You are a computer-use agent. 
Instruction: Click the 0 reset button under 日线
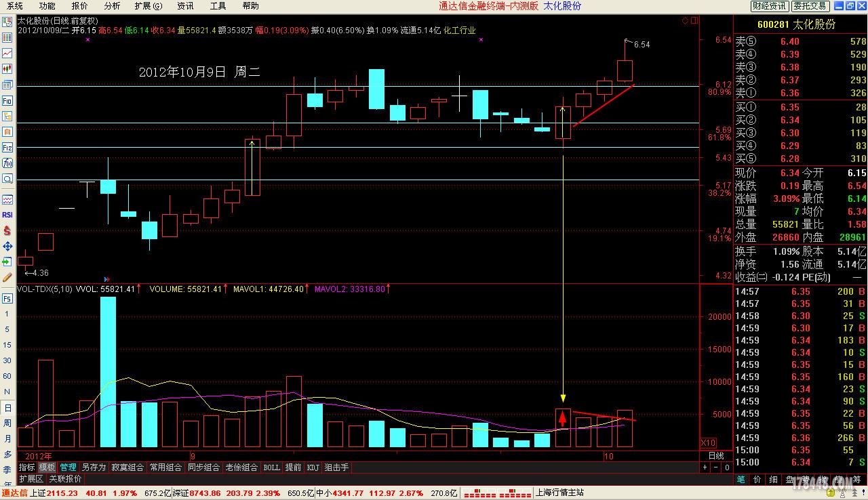click(727, 467)
